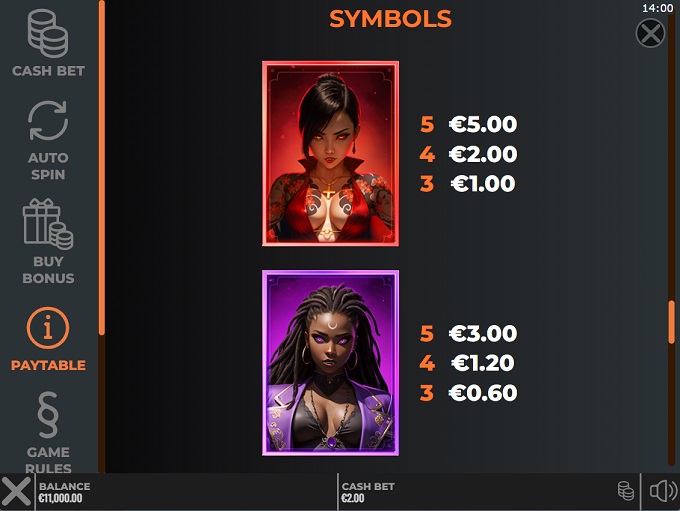
Task: Open bet coins icon in bottom bar
Action: tap(625, 491)
